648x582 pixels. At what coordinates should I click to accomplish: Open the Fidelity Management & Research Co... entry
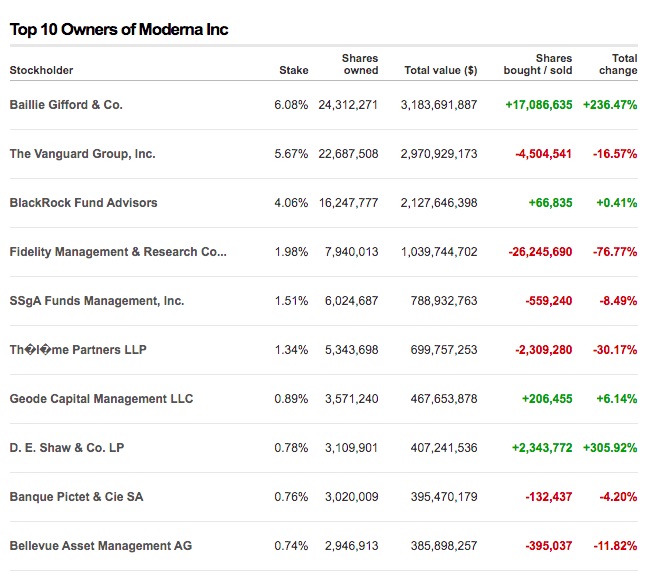click(x=118, y=252)
